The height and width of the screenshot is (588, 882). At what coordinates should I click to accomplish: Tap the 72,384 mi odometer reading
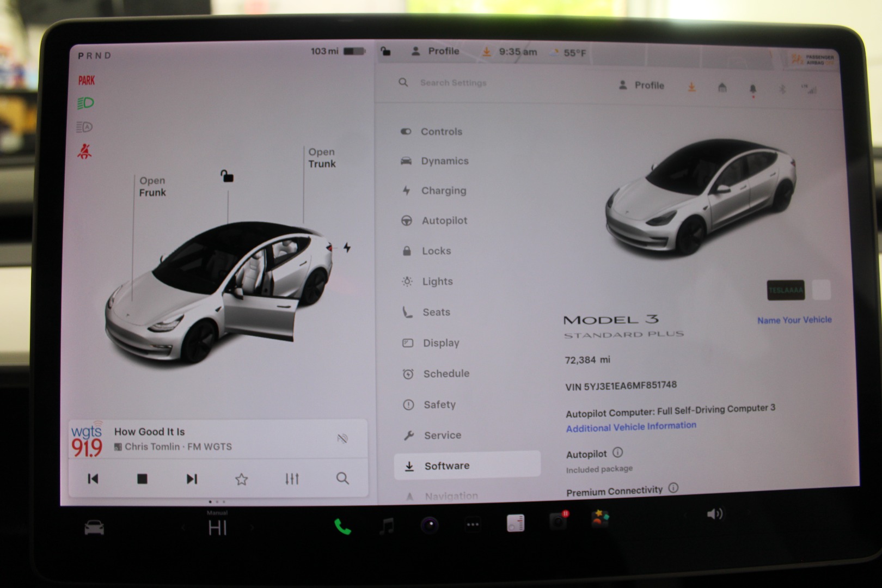click(587, 360)
